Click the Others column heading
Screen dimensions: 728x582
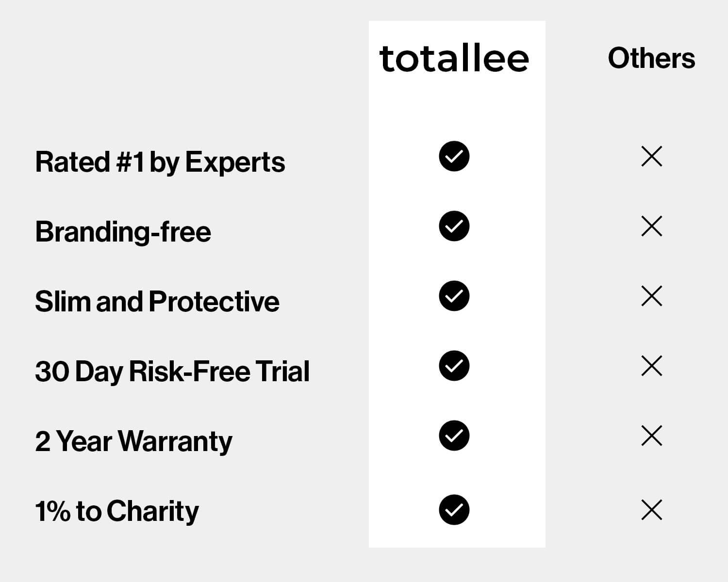[x=651, y=58]
